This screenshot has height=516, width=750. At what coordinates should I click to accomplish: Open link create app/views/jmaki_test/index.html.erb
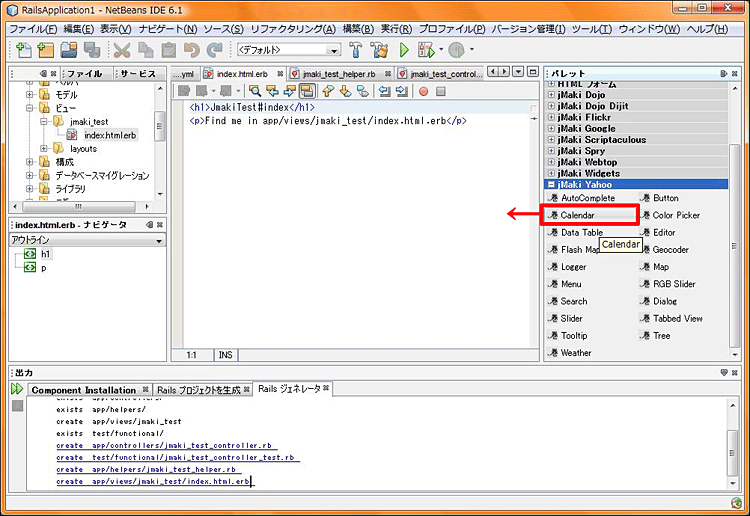point(153,482)
